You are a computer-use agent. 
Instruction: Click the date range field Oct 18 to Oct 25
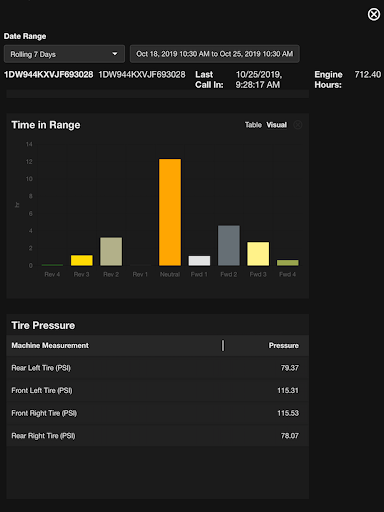pos(215,54)
